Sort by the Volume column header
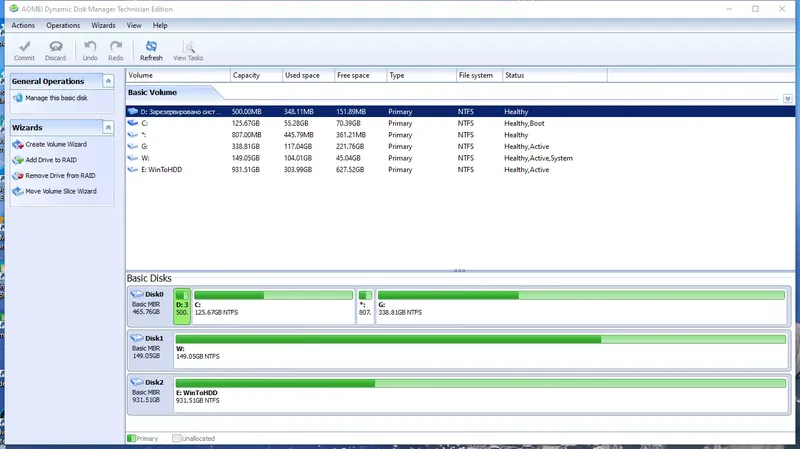This screenshot has width=800, height=449. (178, 76)
